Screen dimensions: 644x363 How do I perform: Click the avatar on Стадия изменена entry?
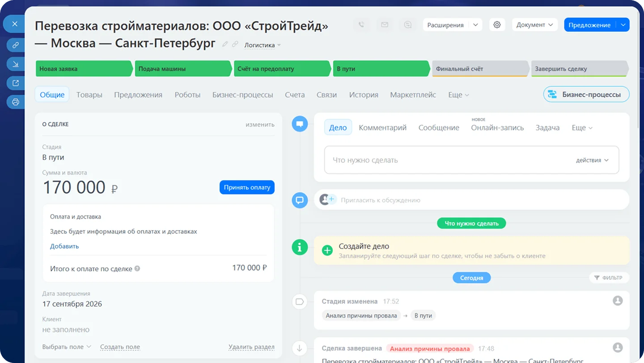(x=618, y=301)
